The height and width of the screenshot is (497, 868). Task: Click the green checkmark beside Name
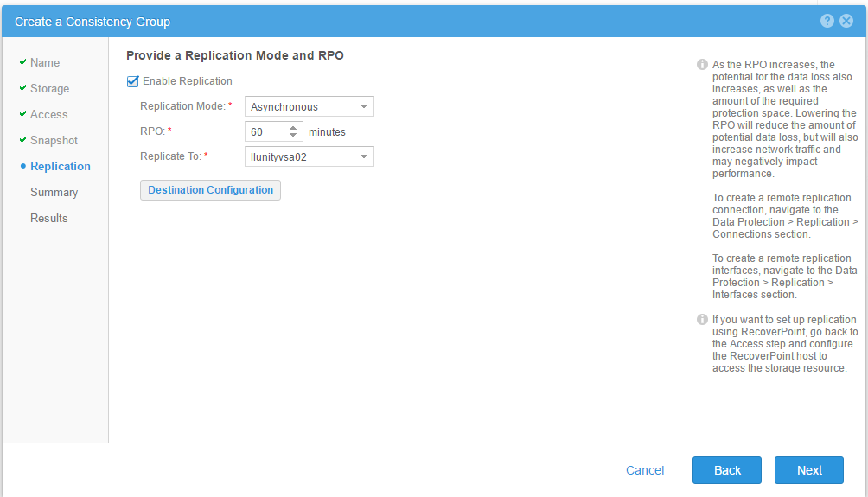[x=22, y=62]
